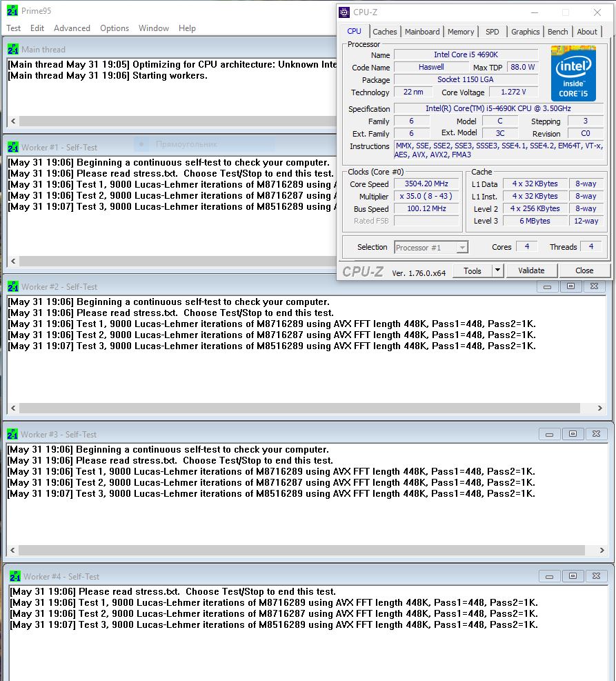This screenshot has height=681, width=616.
Task: Open the Processor #1 selection dropdown
Action: 430,248
